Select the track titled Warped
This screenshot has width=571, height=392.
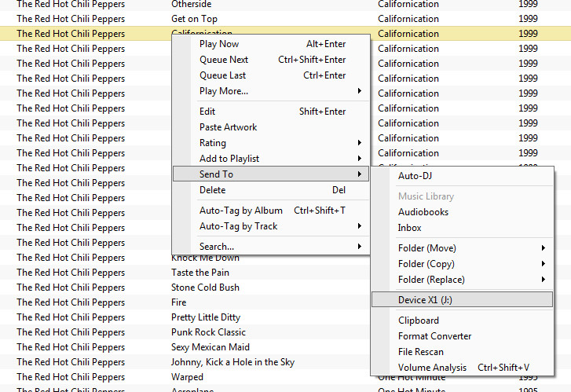pos(187,377)
